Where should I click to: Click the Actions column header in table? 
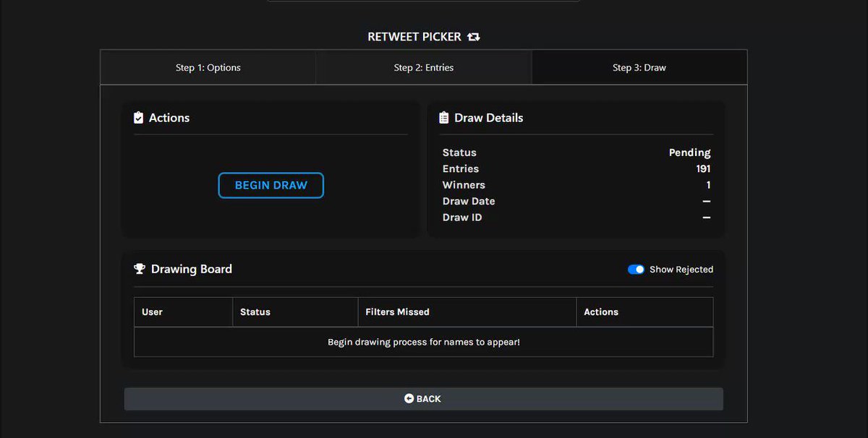pos(644,312)
